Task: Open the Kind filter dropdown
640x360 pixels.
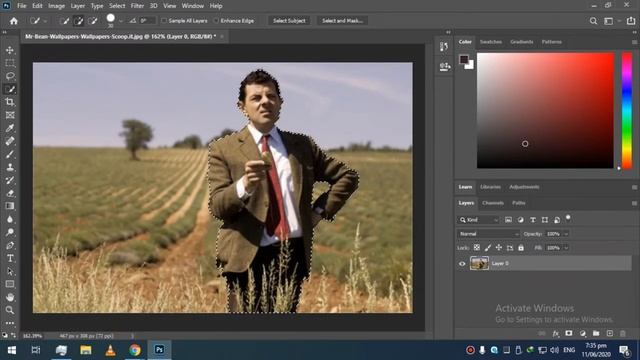Action: (478, 220)
